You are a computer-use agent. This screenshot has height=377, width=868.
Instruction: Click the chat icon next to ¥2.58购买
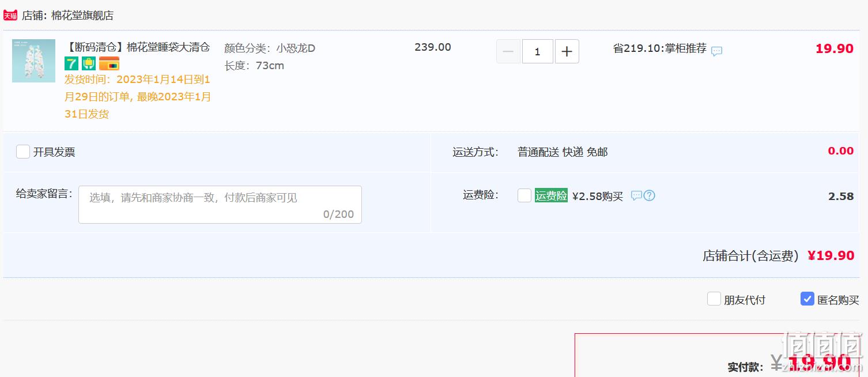click(x=636, y=195)
